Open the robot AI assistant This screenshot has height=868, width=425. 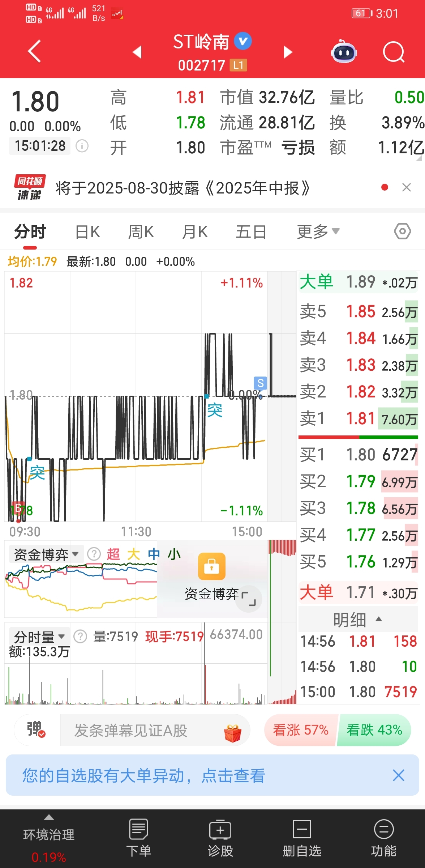[344, 52]
